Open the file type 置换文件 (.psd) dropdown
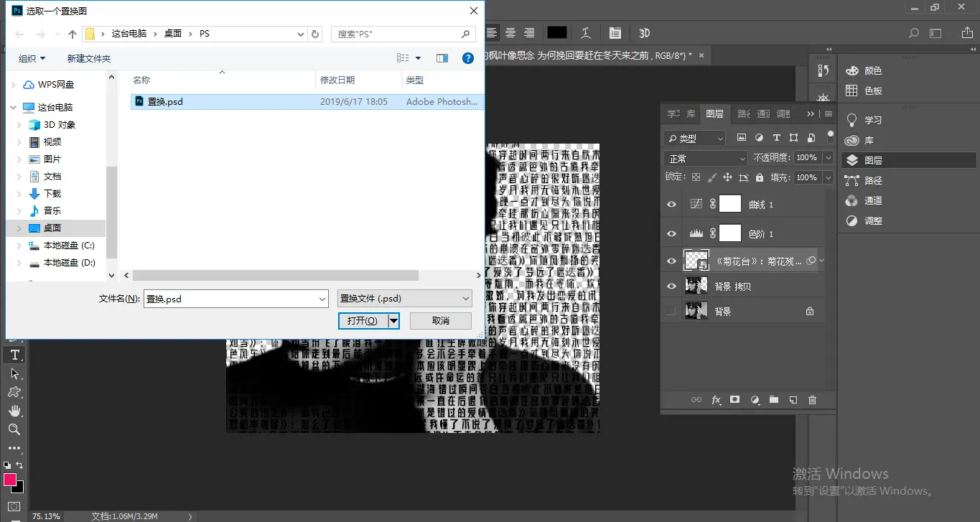Screen dimensions: 980x522 [x=405, y=299]
